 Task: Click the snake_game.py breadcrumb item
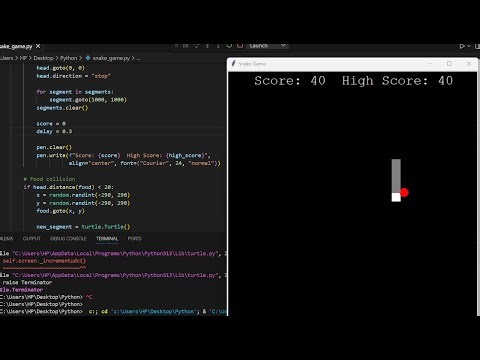pyautogui.click(x=111, y=58)
